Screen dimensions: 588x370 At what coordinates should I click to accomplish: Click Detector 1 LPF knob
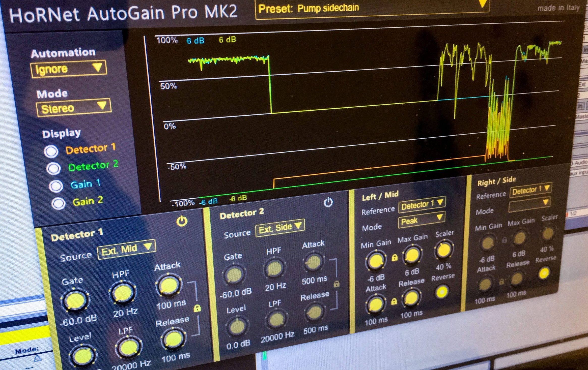click(x=129, y=348)
